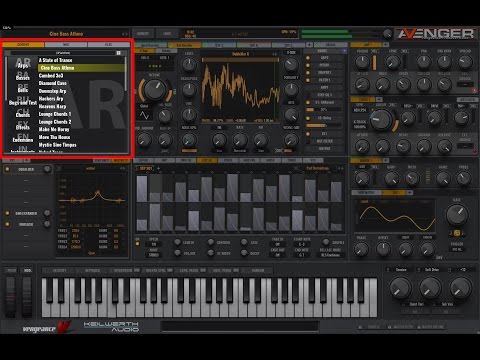Open the Soft Drive macro assignment dropdown
The height and width of the screenshot is (360, 480).
[432, 270]
